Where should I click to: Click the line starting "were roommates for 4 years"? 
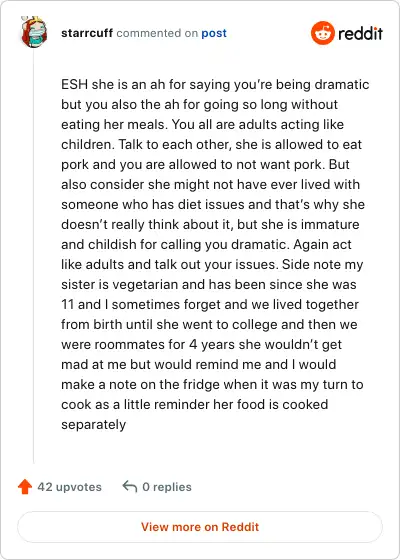point(201,345)
